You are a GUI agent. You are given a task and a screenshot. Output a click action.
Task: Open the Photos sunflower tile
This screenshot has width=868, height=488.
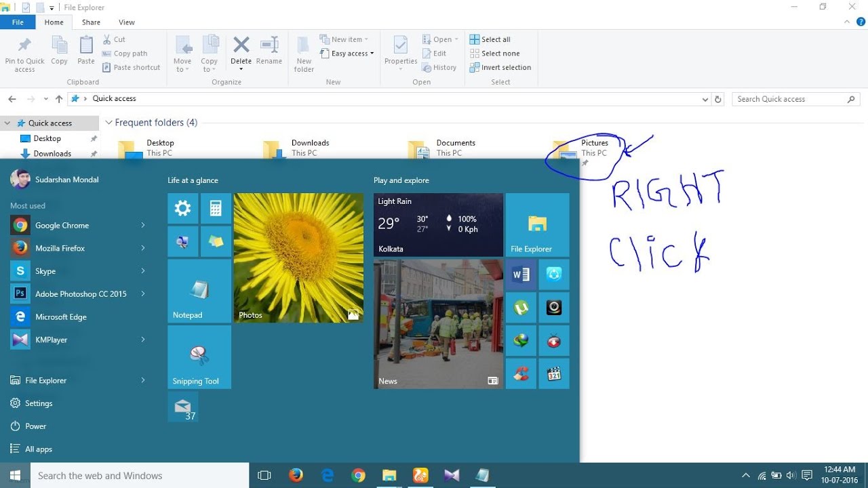(298, 258)
